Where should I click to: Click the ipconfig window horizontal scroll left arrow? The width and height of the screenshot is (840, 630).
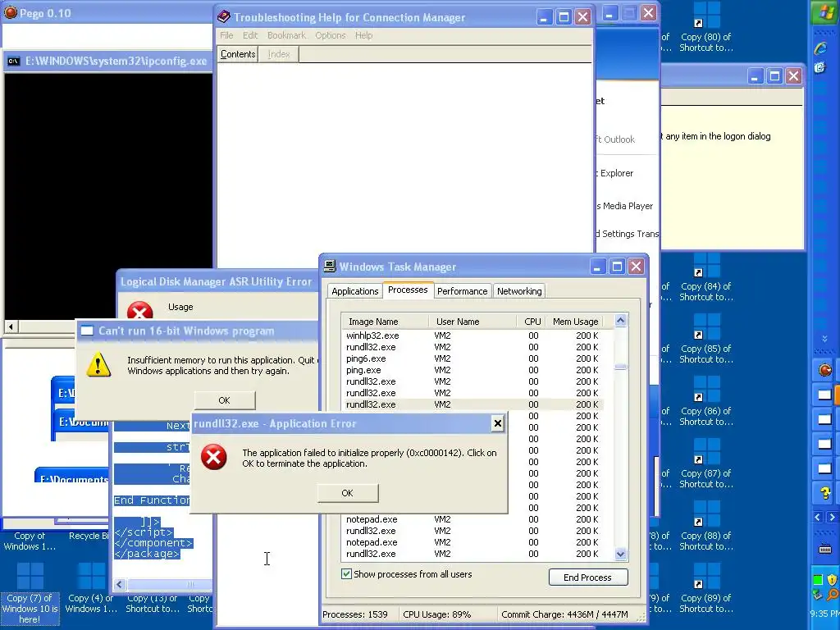click(x=11, y=326)
